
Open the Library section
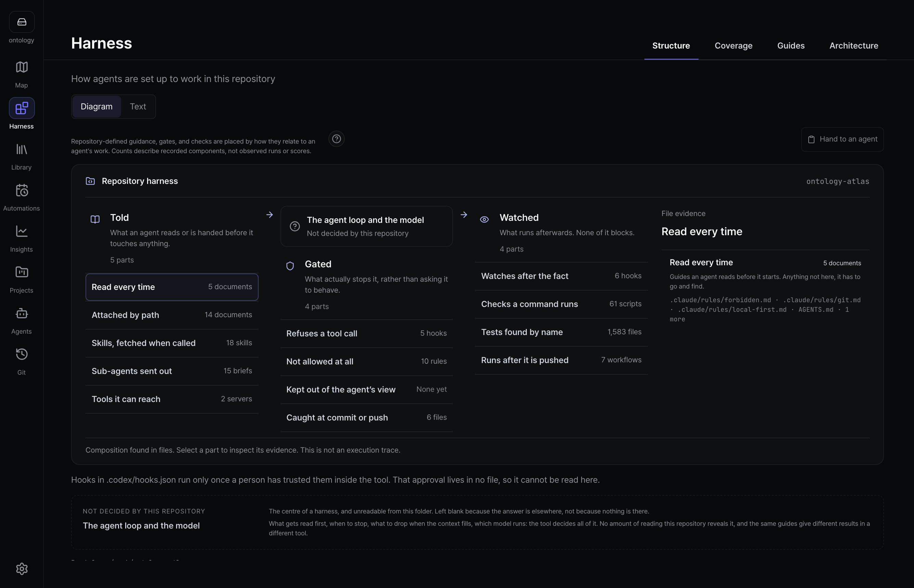(x=22, y=156)
